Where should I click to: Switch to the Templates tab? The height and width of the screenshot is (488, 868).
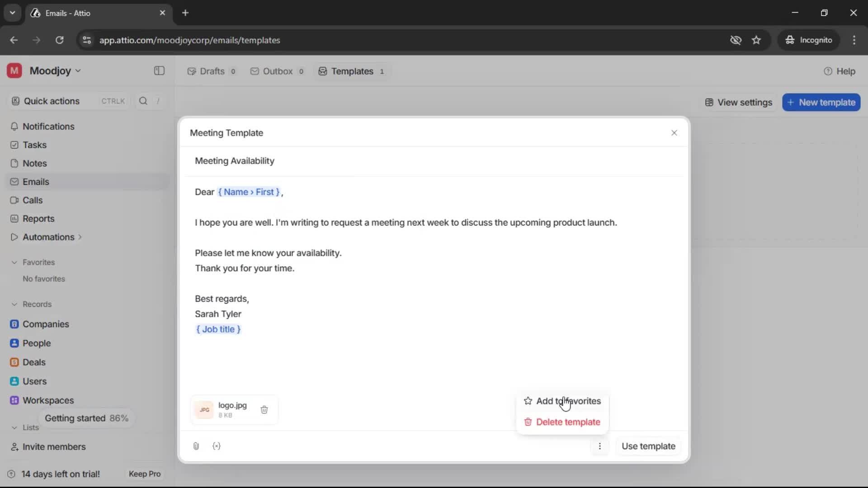[351, 71]
